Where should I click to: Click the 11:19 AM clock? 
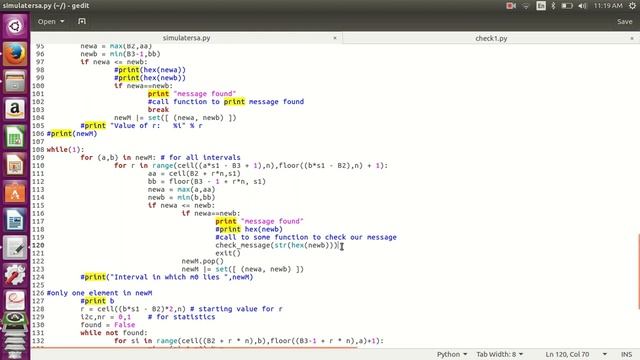[608, 6]
